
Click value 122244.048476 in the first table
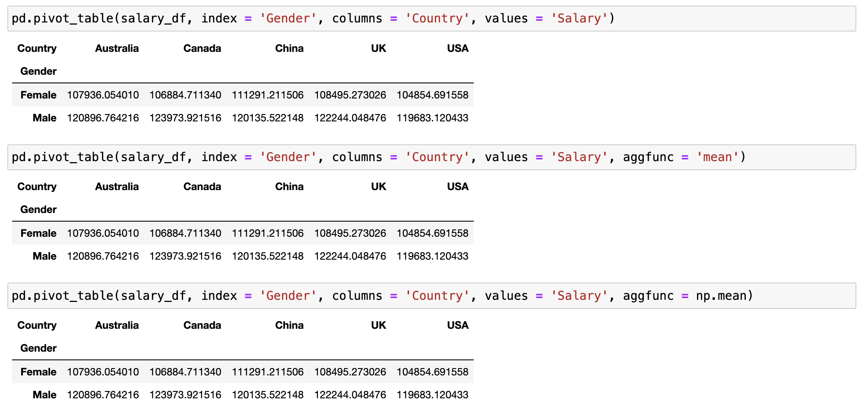tap(350, 118)
